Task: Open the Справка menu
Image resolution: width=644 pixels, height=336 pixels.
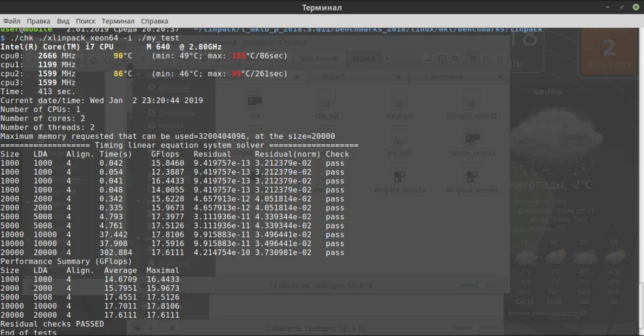Action: [x=155, y=21]
